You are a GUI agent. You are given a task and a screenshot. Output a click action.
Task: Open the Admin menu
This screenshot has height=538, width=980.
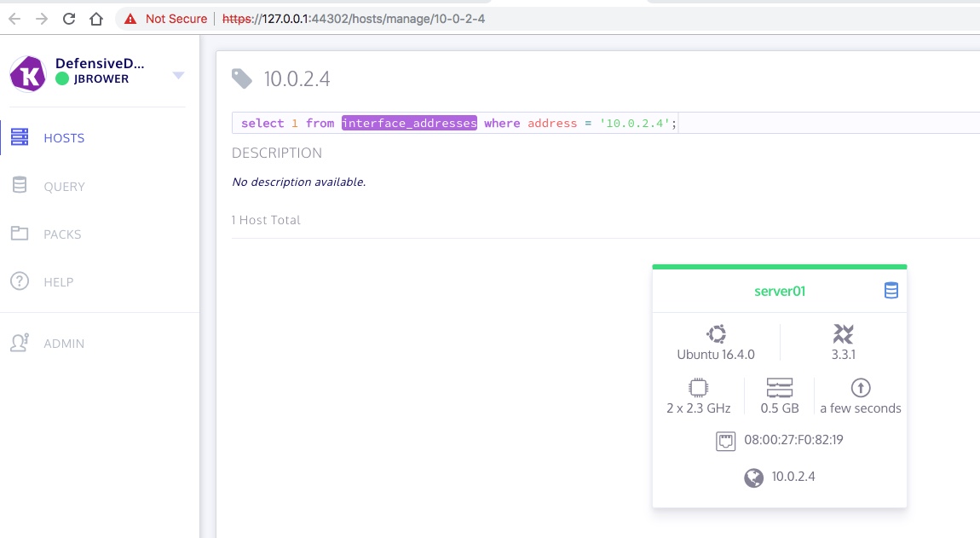pos(64,344)
